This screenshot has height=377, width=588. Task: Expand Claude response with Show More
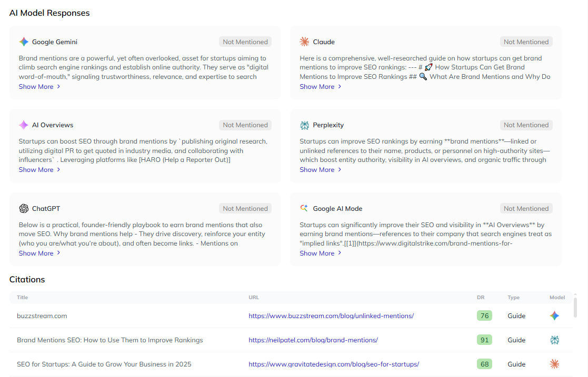[x=320, y=87]
